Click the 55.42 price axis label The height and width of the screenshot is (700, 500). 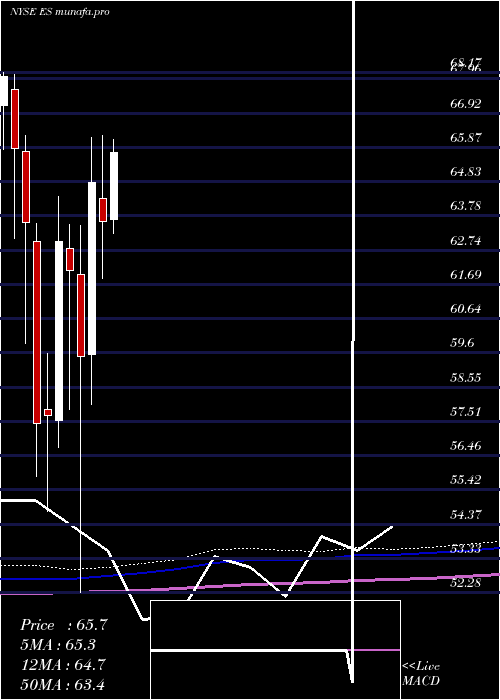coord(466,480)
